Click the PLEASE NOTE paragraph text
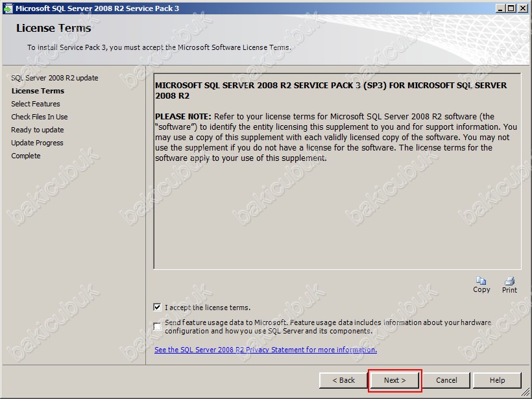532x399 pixels. [336, 138]
